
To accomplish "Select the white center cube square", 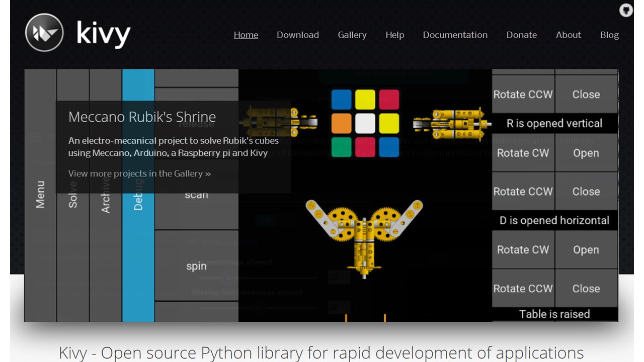I will click(365, 124).
